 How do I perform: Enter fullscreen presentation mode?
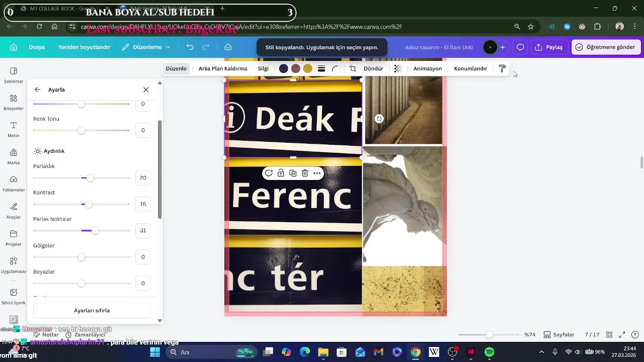click(x=622, y=335)
